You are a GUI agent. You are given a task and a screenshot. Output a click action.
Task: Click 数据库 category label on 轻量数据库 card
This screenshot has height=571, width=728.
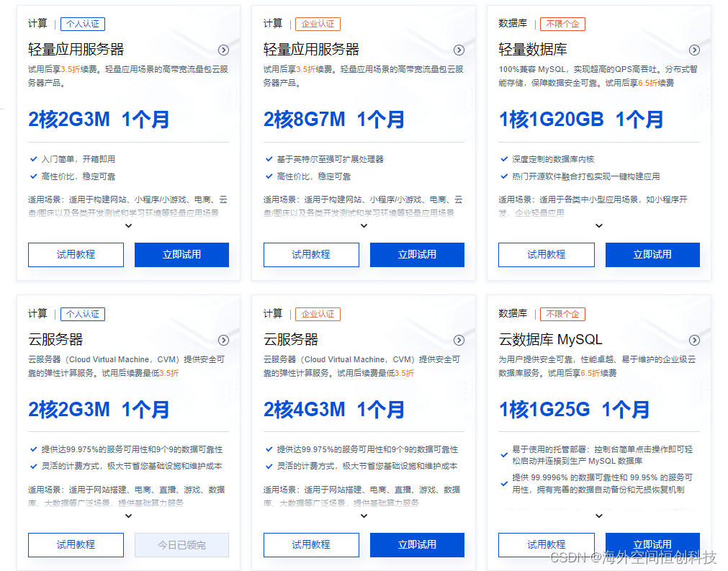(x=513, y=23)
